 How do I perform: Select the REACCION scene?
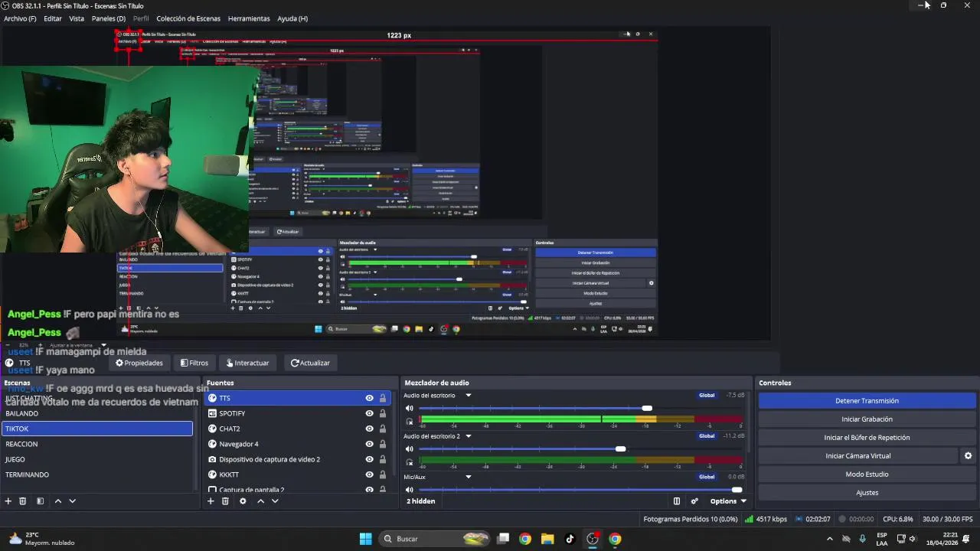click(x=97, y=444)
